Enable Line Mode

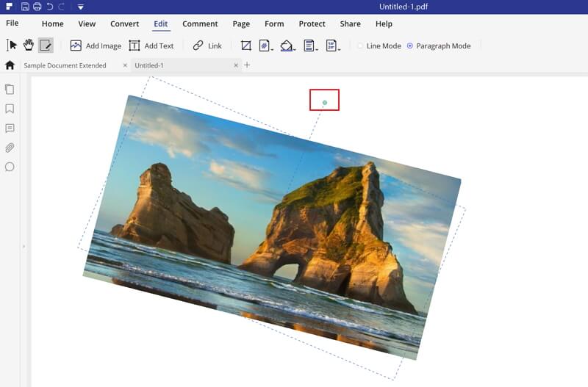379,46
